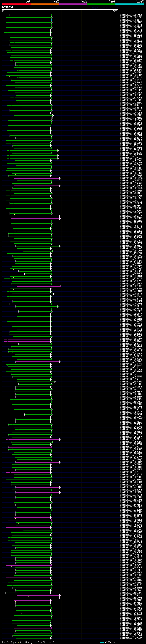
Task: Click the green 80% identity legend segment
Action: click(101, 4)
